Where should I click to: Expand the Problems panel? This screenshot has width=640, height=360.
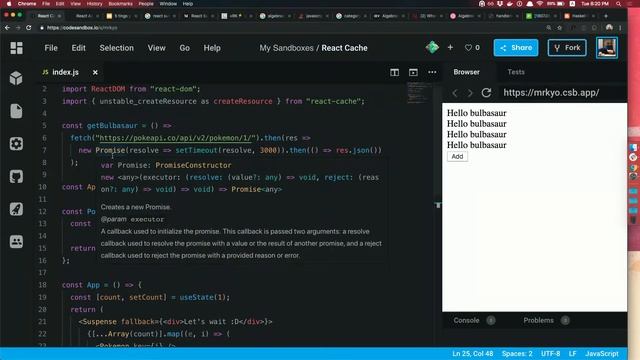[x=538, y=320]
